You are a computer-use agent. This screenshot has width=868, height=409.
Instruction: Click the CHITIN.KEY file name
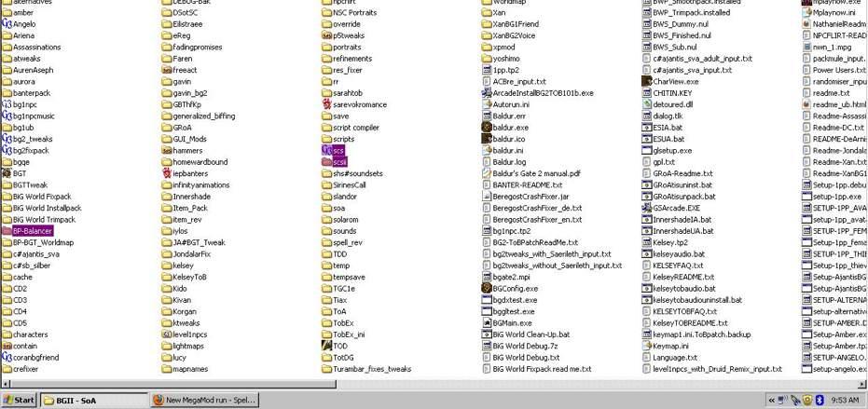tap(672, 93)
